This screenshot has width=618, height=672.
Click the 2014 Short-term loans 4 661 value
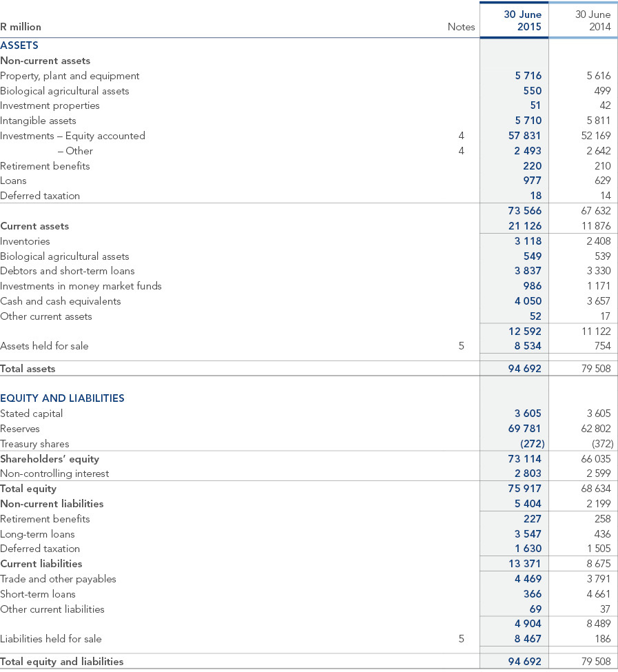pyautogui.click(x=598, y=594)
